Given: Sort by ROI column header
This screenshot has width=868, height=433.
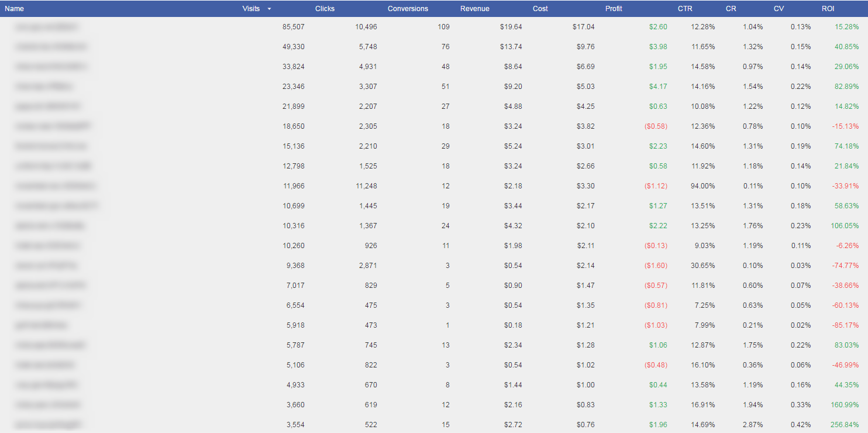Looking at the screenshot, I should click(828, 9).
